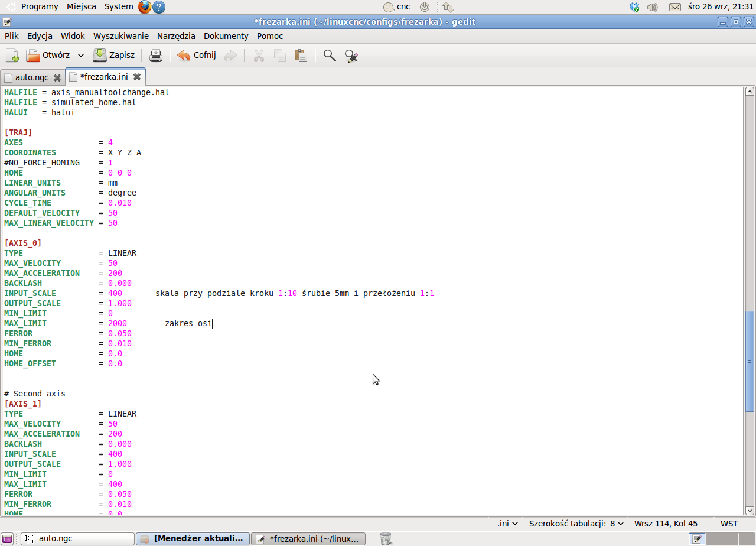Click the cnc user indicator

pyautogui.click(x=397, y=7)
